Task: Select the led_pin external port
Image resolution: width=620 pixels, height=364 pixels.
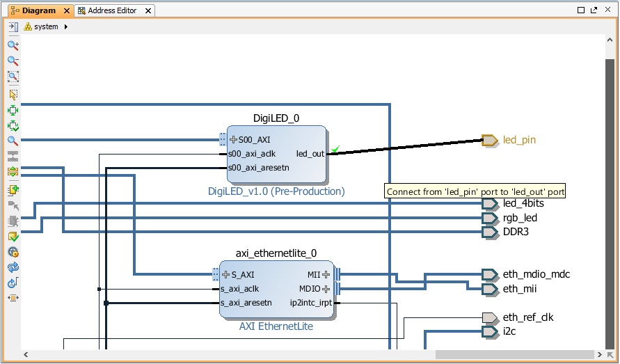Action: point(489,140)
